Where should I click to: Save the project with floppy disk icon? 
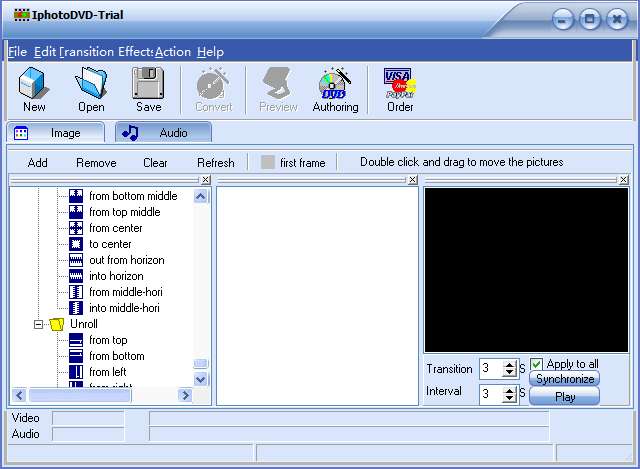[x=148, y=83]
